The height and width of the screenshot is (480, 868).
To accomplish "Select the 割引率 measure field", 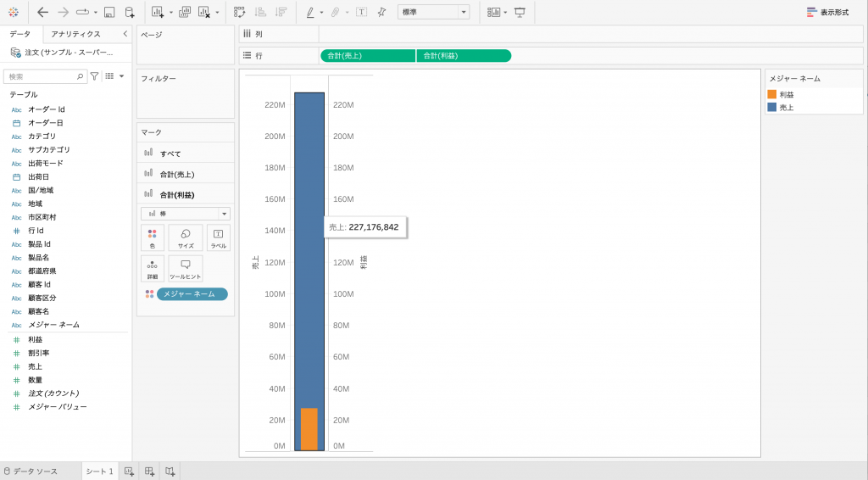I will (39, 353).
